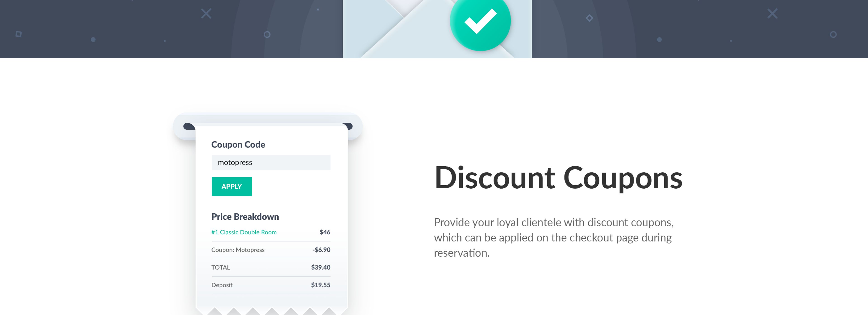This screenshot has height=315, width=868.
Task: Click the discount coupons description paragraph
Action: click(x=554, y=238)
